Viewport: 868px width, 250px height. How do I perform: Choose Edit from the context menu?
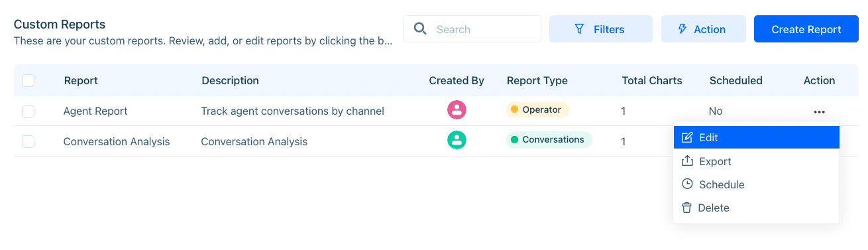[x=756, y=138]
